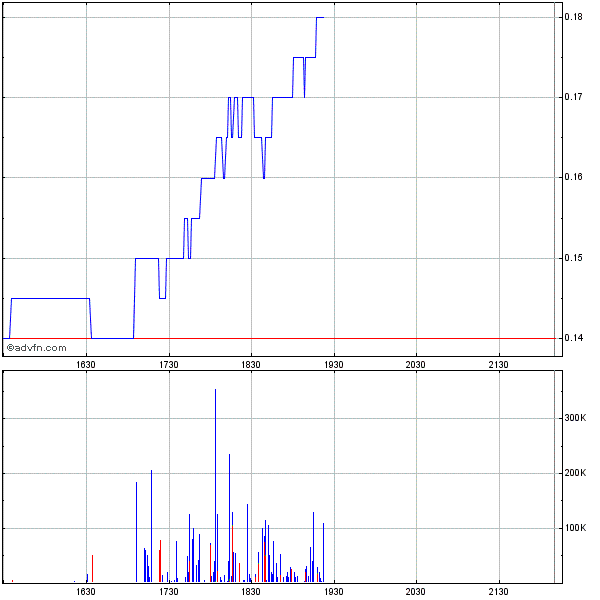
Task: Click the 0.16 price axis label
Action: click(x=573, y=177)
